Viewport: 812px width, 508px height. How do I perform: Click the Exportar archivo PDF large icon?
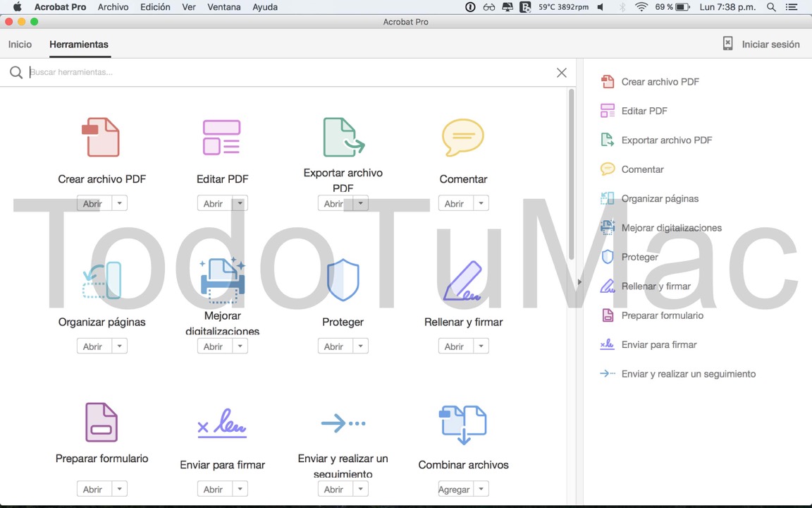pos(343,137)
